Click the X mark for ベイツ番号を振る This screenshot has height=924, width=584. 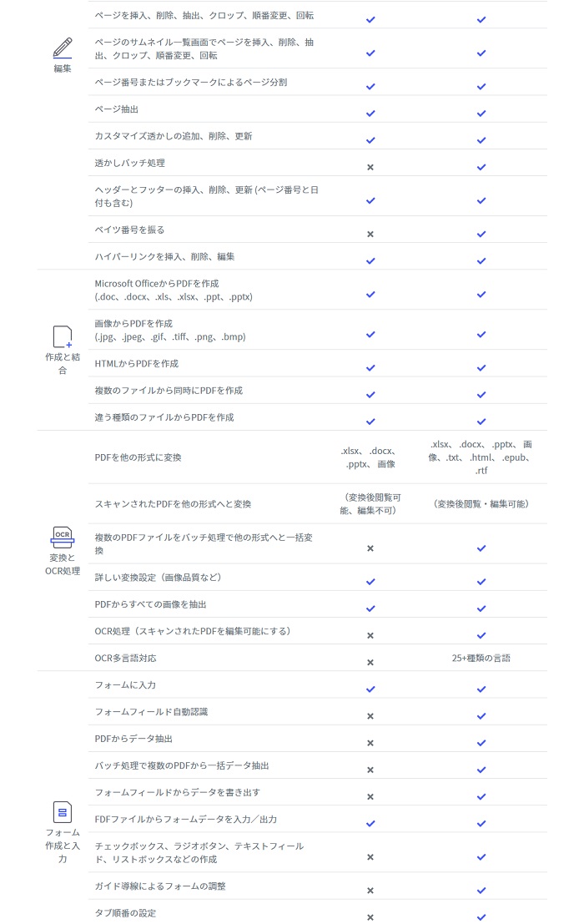click(370, 234)
